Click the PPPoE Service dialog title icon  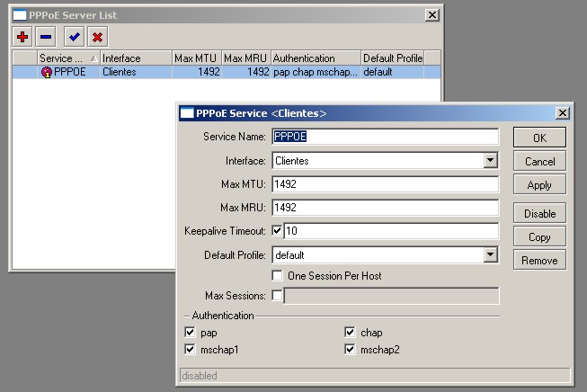pos(186,113)
